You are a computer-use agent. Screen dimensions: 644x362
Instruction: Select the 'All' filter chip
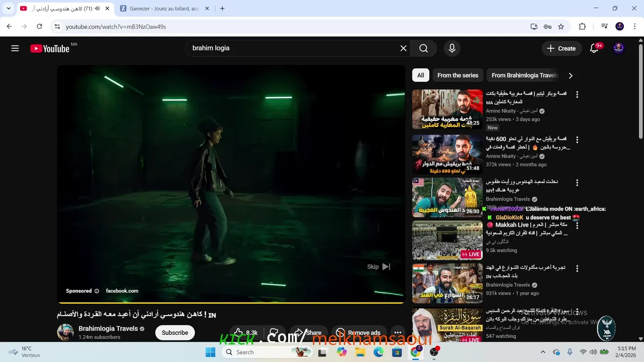tap(421, 75)
